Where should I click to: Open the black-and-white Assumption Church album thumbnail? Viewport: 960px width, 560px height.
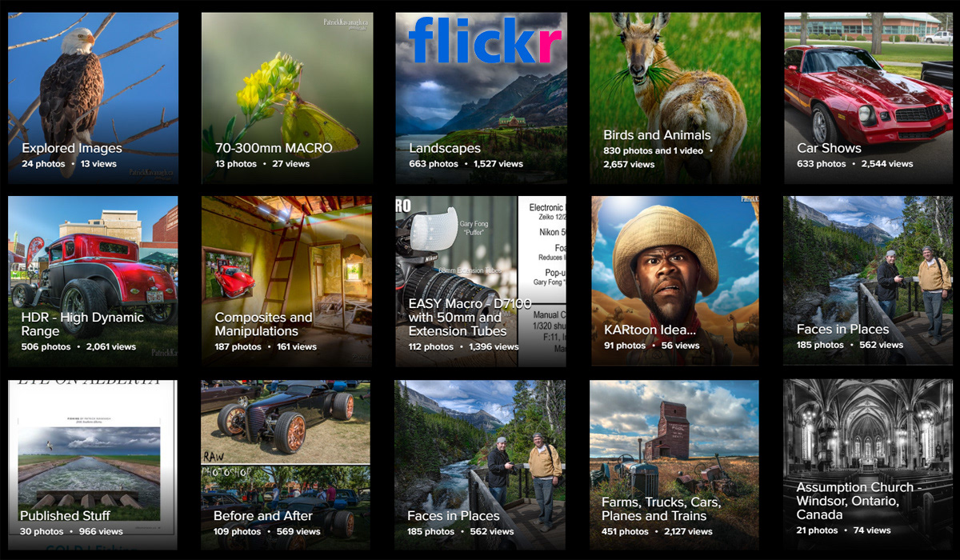click(870, 466)
